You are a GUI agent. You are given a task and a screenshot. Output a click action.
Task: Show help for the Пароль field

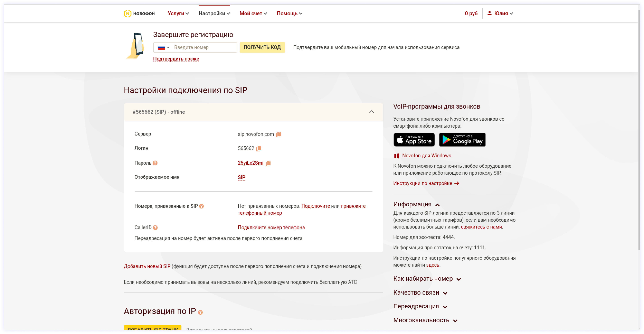[x=155, y=163]
